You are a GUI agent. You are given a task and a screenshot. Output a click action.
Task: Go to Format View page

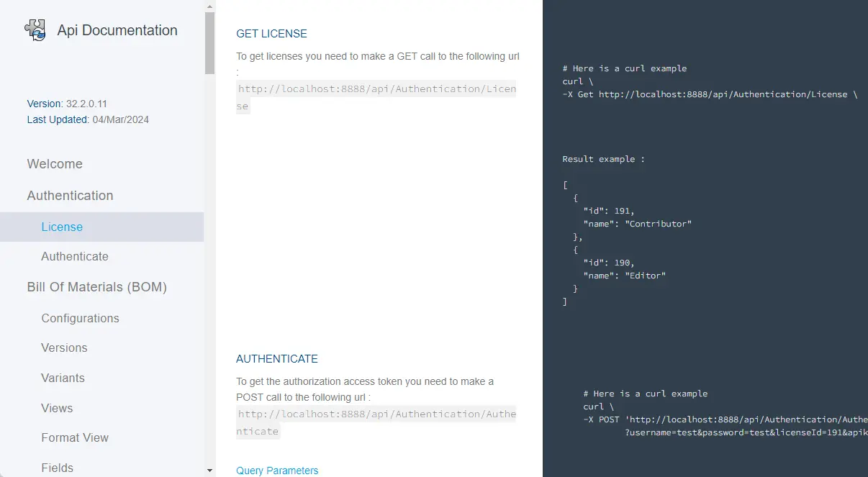[75, 438]
